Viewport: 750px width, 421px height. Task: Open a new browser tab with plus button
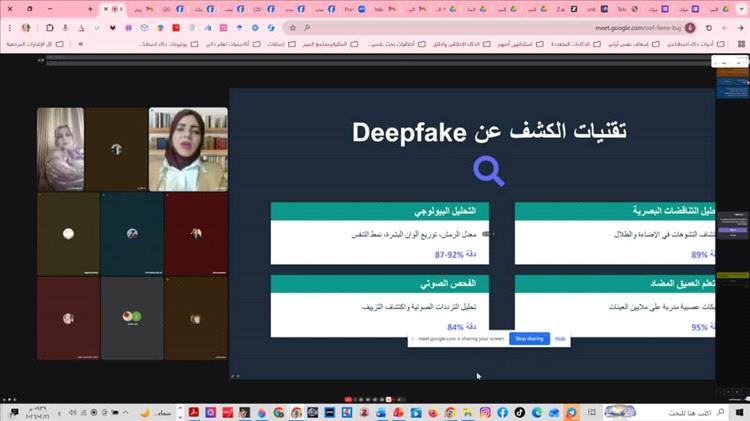[x=89, y=8]
